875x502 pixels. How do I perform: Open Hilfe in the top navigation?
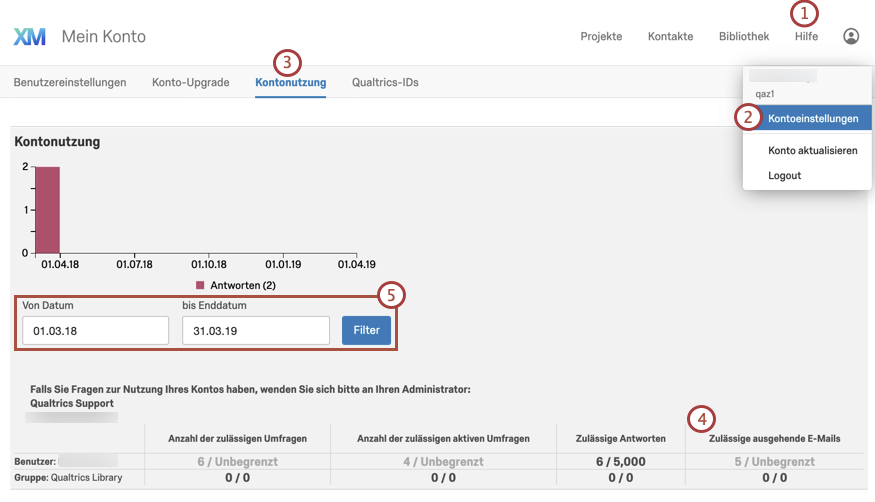(806, 36)
